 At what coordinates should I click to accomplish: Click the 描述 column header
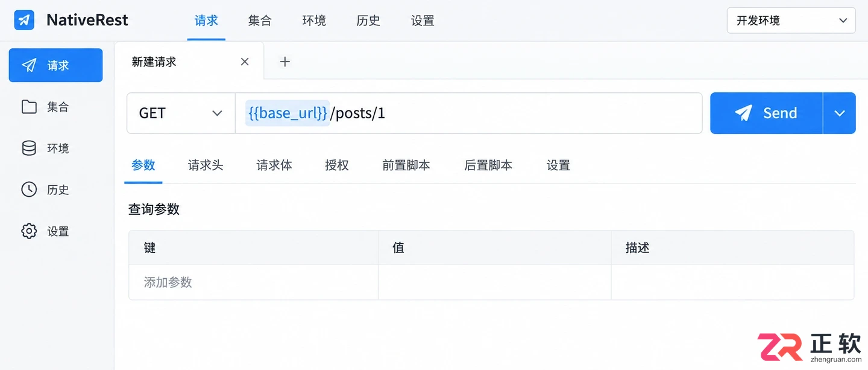point(733,247)
